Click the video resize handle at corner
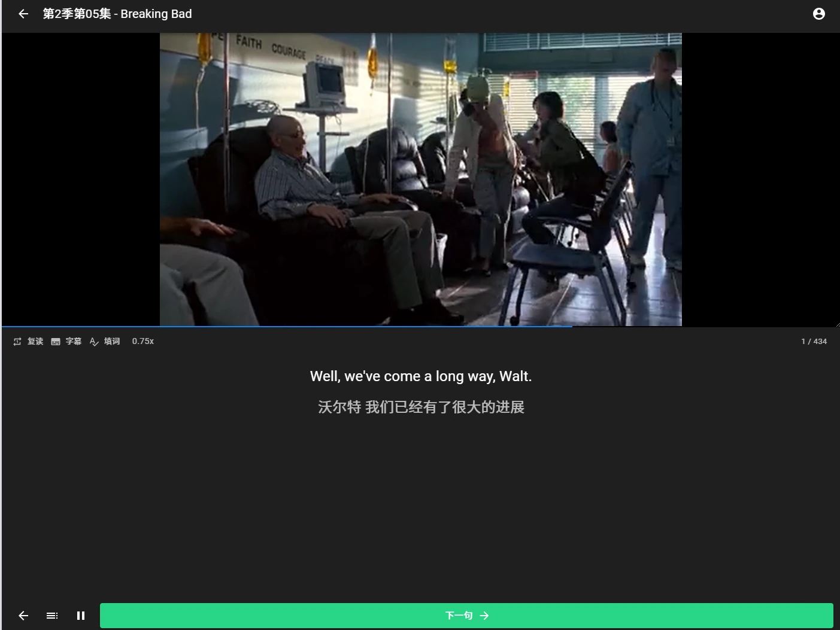840x630 pixels. pos(836,324)
